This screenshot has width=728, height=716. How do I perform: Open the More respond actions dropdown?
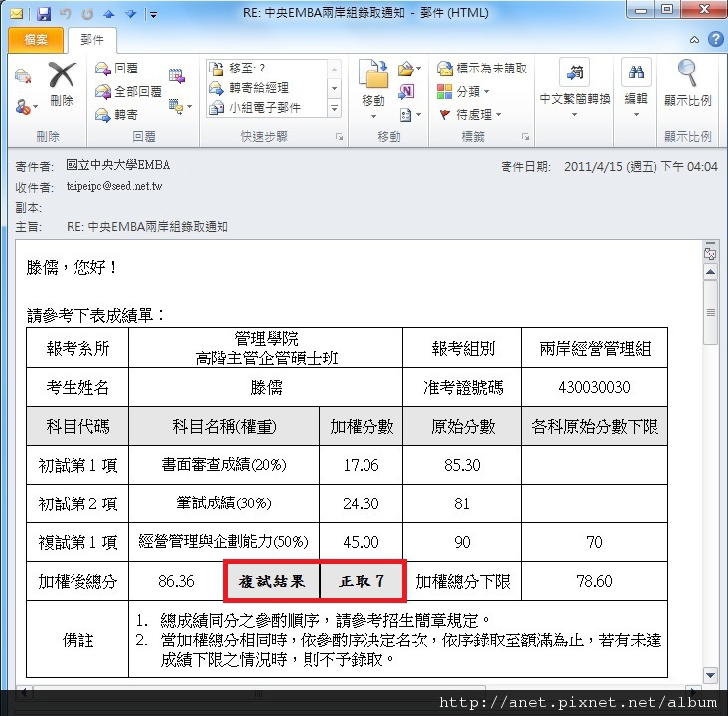pyautogui.click(x=180, y=107)
